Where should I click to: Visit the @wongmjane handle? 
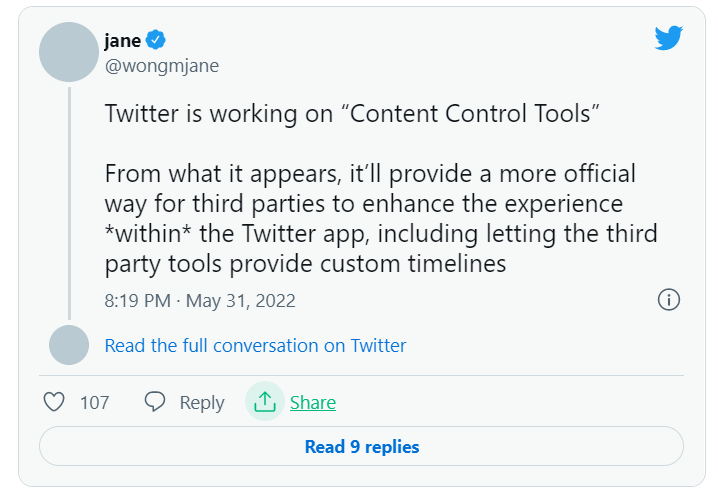click(161, 66)
